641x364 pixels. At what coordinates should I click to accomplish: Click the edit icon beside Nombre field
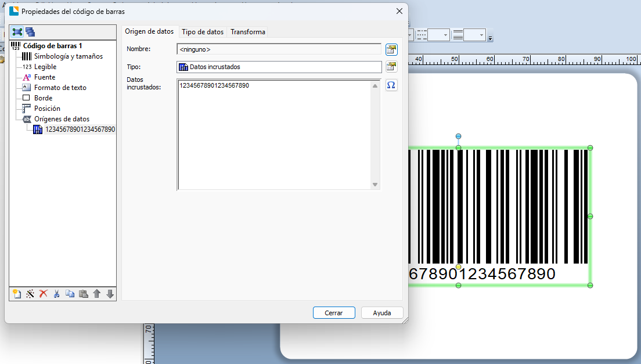pos(391,49)
